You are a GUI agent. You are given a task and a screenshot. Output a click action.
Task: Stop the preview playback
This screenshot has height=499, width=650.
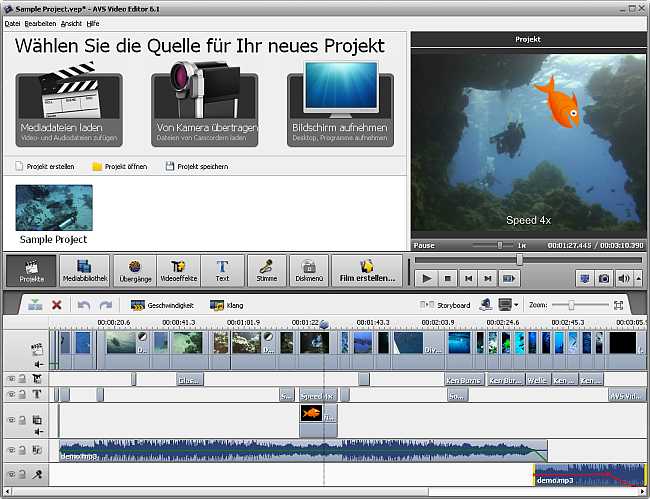[x=448, y=279]
